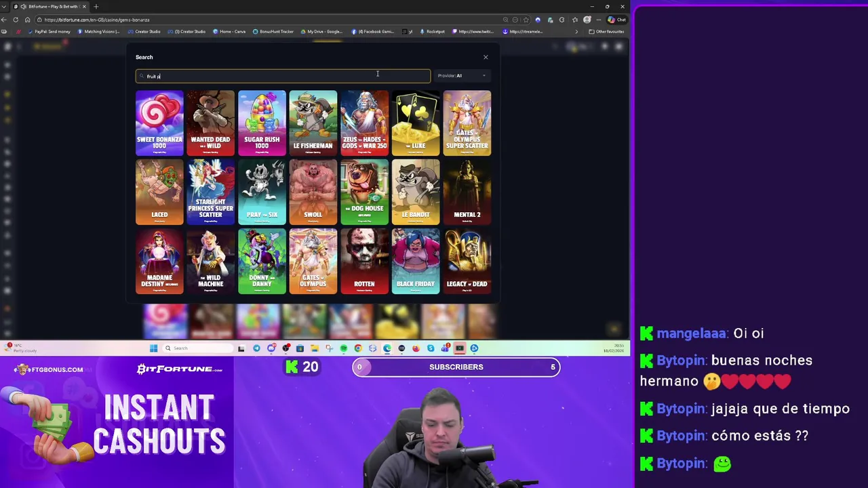Open the Legacy of Dead game
Screen dimensions: 868x488
coord(467,262)
